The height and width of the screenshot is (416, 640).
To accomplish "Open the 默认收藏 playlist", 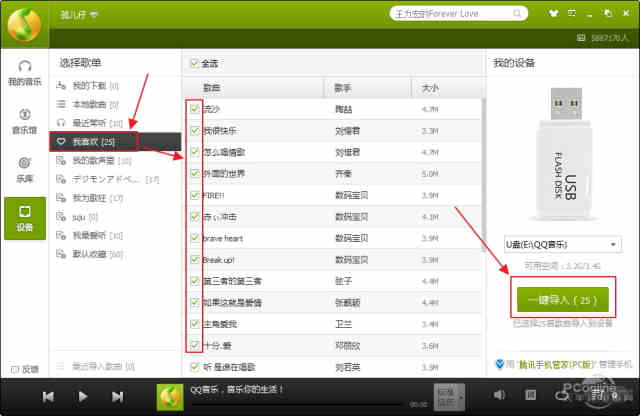I will point(97,254).
